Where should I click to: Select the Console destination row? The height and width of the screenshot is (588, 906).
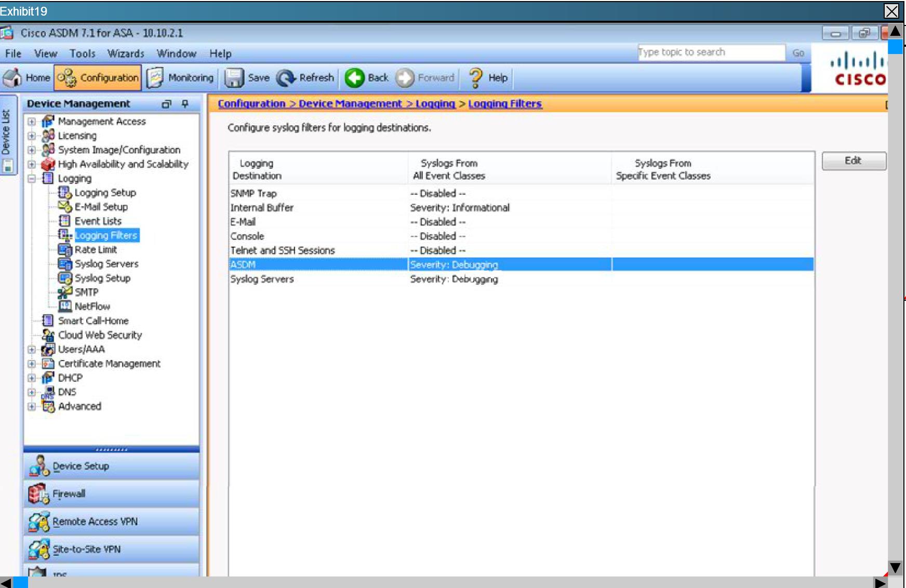point(521,236)
